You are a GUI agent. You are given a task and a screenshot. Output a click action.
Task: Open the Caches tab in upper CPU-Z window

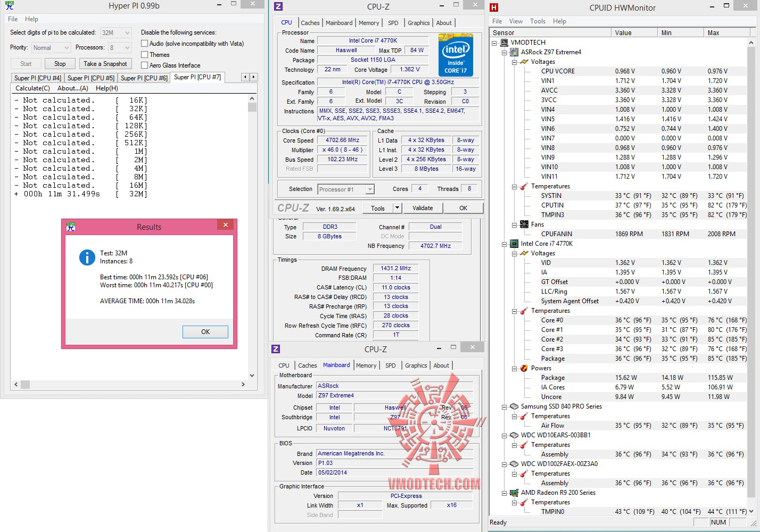[x=310, y=23]
